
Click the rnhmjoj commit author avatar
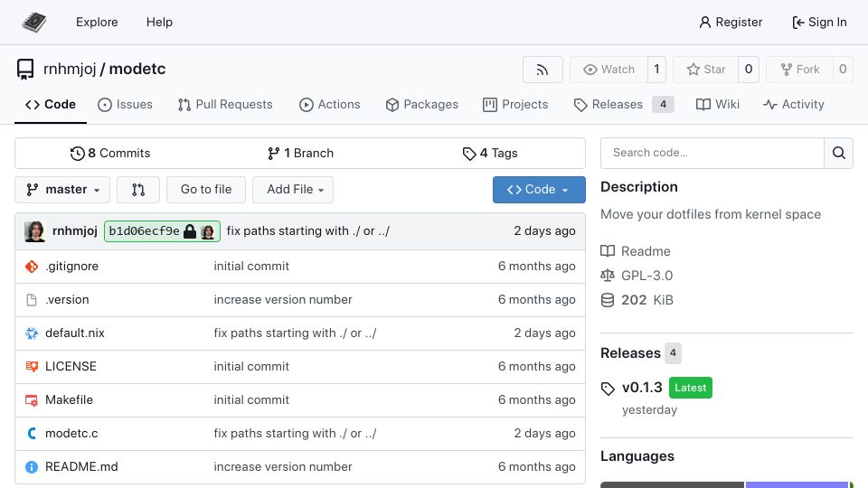coord(35,231)
